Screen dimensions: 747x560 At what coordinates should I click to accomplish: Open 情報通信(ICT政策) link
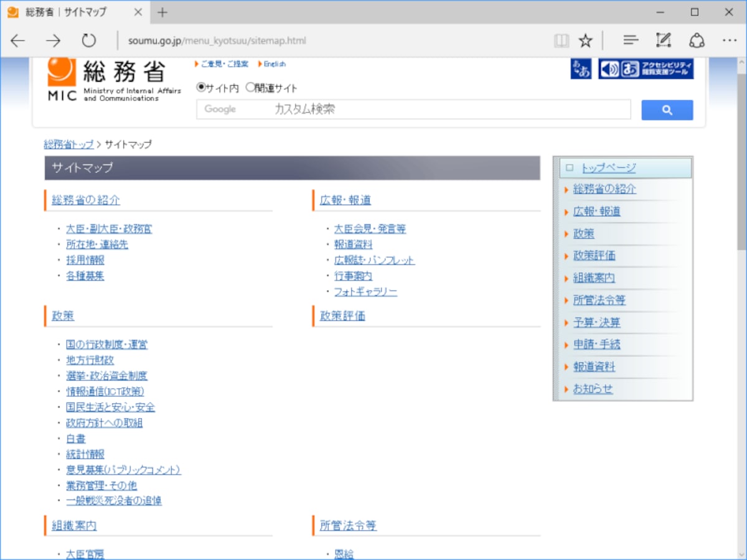(105, 391)
